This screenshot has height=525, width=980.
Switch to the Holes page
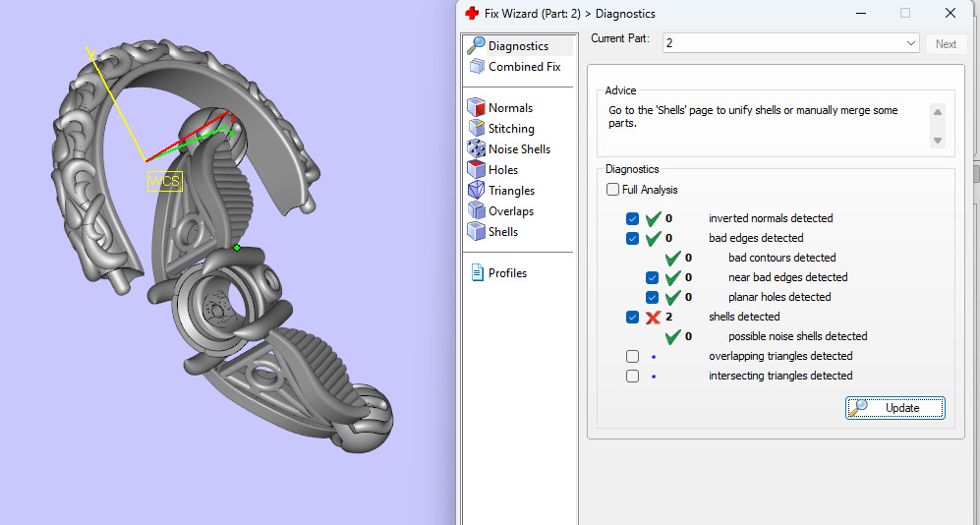(503, 169)
